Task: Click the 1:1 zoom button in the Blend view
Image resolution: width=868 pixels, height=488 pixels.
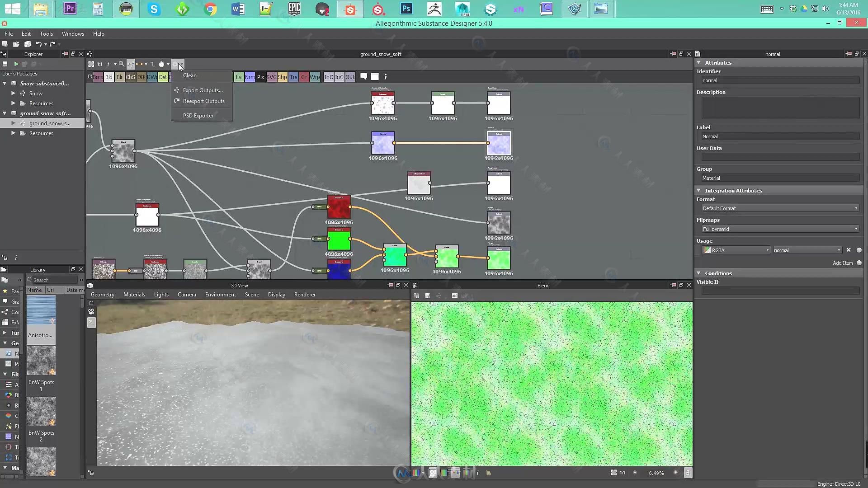Action: point(622,473)
